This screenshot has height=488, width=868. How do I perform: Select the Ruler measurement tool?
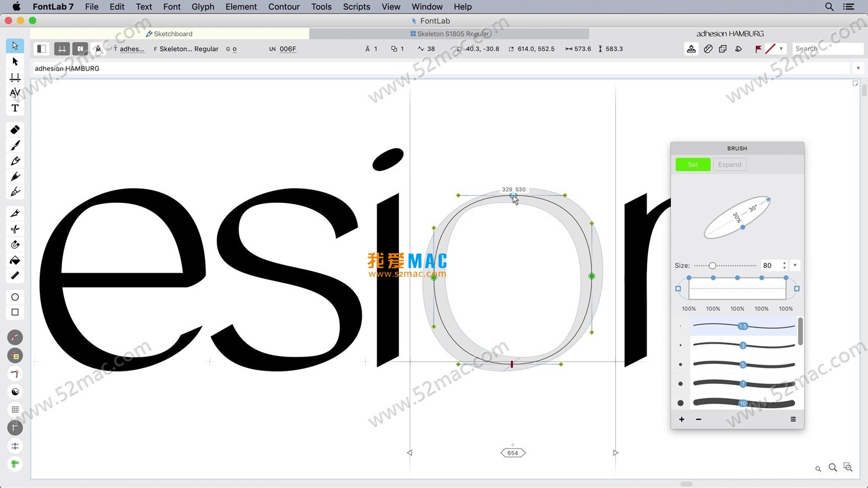(15, 276)
